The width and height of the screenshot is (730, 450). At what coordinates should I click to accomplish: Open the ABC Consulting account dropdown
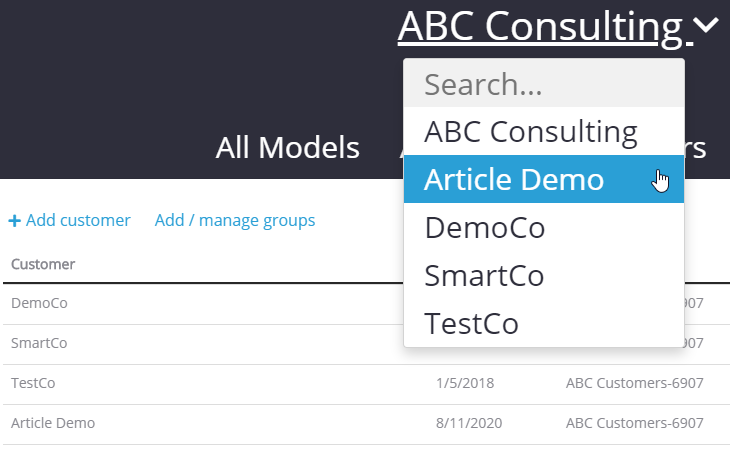click(x=545, y=26)
